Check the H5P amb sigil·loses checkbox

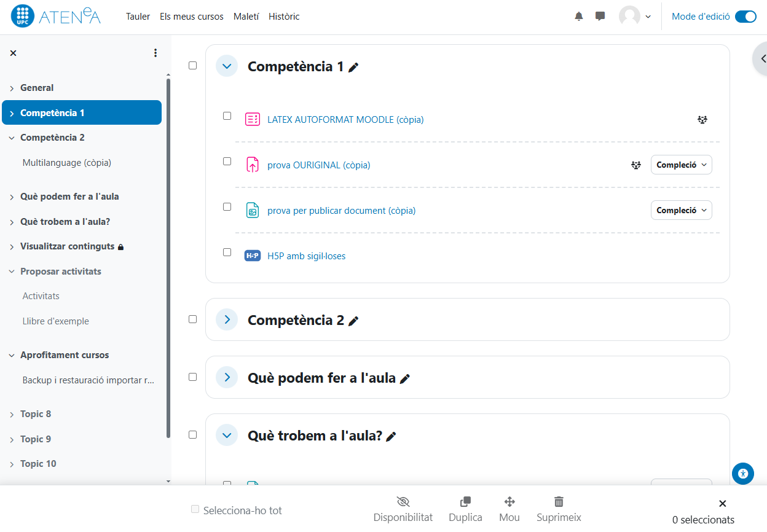227,252
